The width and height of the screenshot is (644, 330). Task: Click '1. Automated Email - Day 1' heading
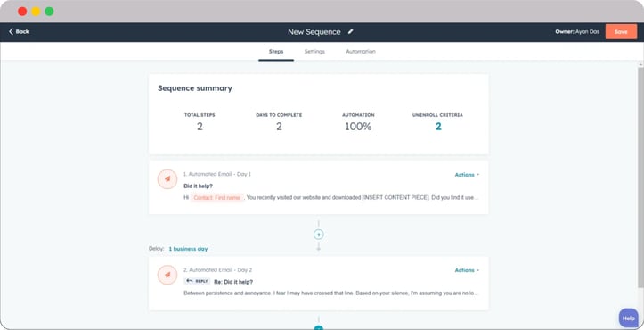(216, 174)
